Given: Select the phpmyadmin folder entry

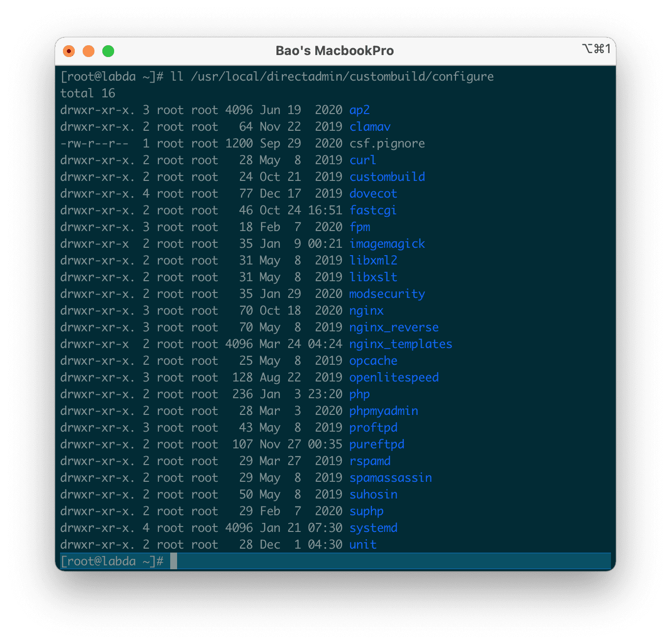Looking at the screenshot, I should click(x=383, y=410).
